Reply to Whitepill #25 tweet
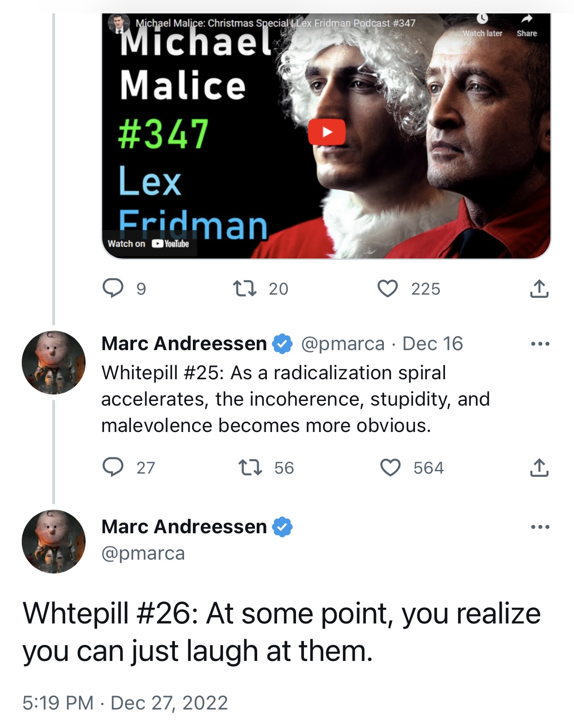The height and width of the screenshot is (728, 574). tap(113, 467)
